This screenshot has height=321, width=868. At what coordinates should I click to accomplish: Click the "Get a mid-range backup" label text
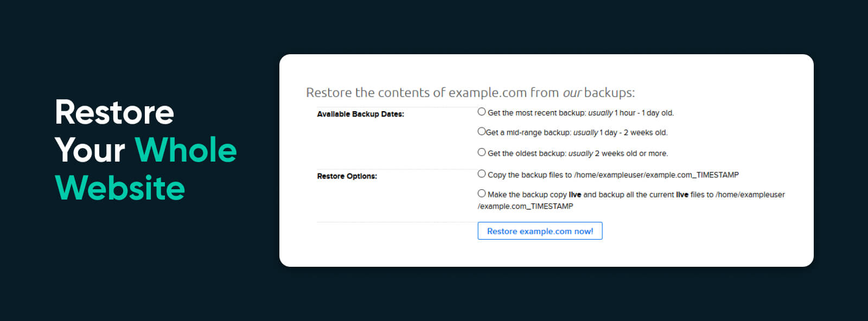click(529, 132)
